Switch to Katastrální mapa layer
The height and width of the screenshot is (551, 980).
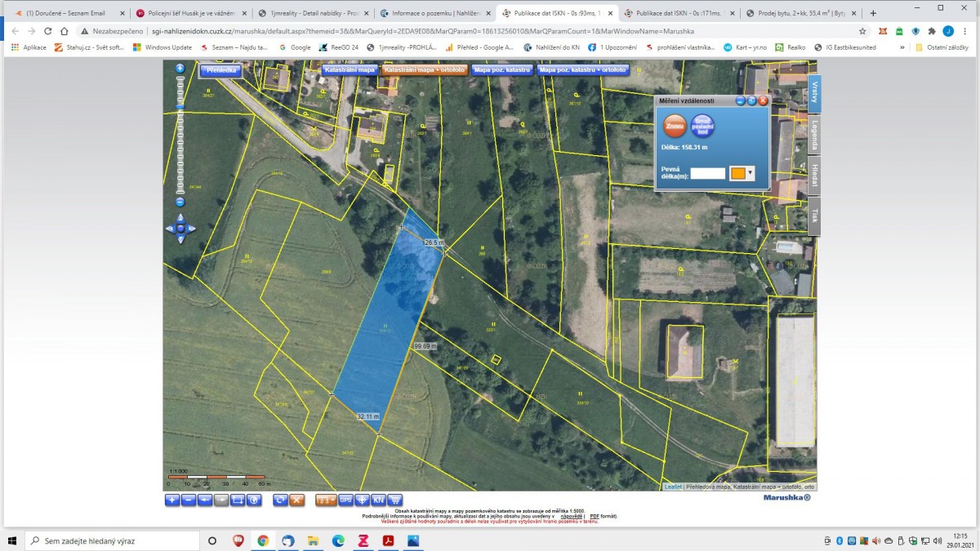pyautogui.click(x=350, y=70)
